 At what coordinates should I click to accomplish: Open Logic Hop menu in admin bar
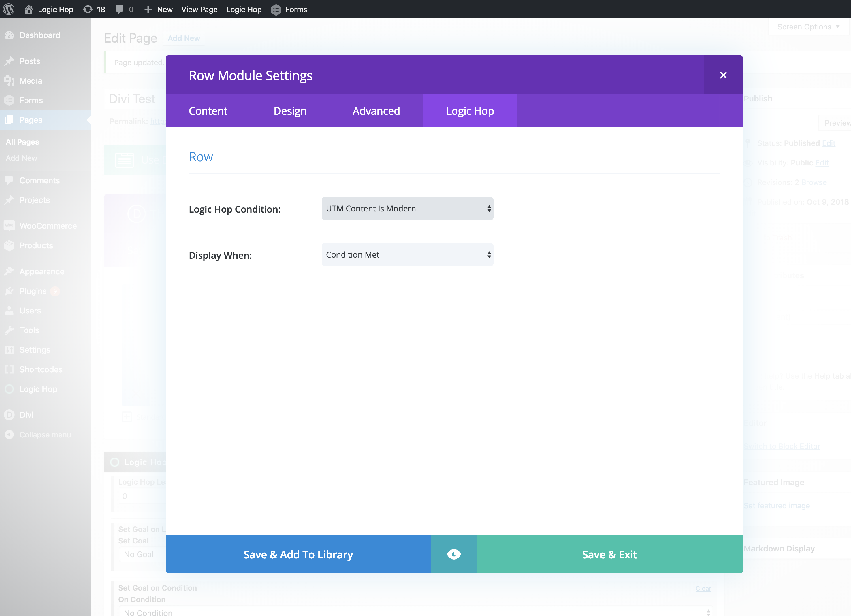[x=244, y=10]
